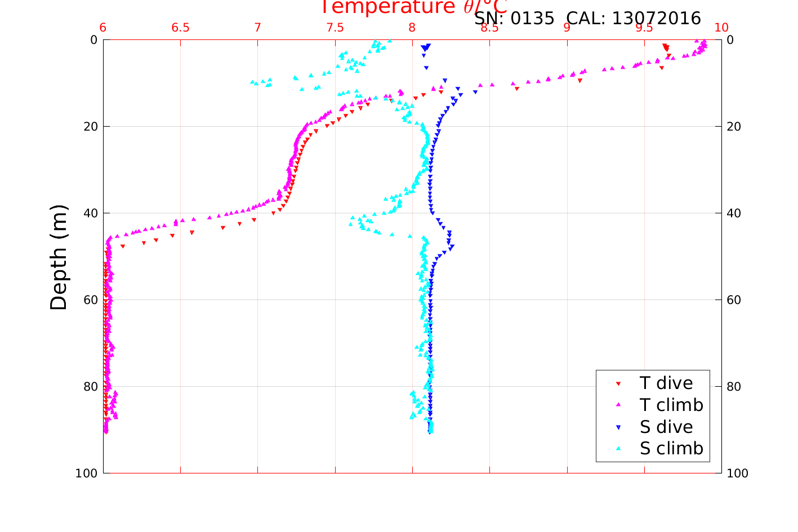798x532 pixels.
Task: Click the 'SN: 0135' serial number text
Action: (x=514, y=19)
